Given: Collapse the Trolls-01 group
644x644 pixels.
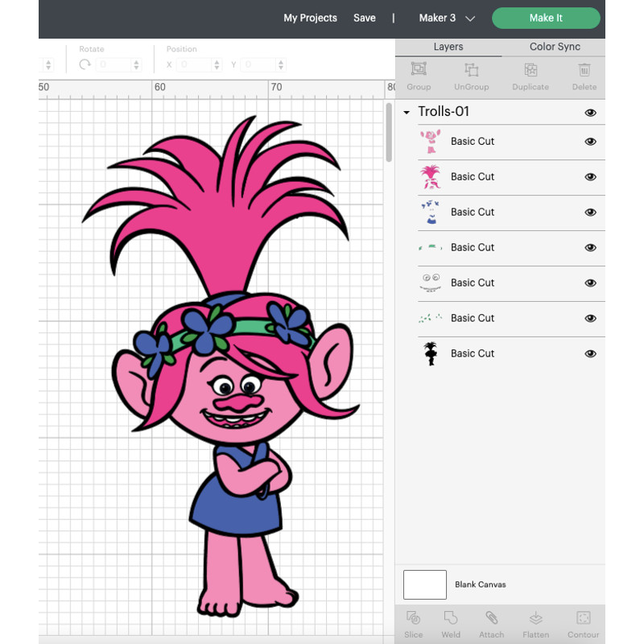Looking at the screenshot, I should [407, 113].
